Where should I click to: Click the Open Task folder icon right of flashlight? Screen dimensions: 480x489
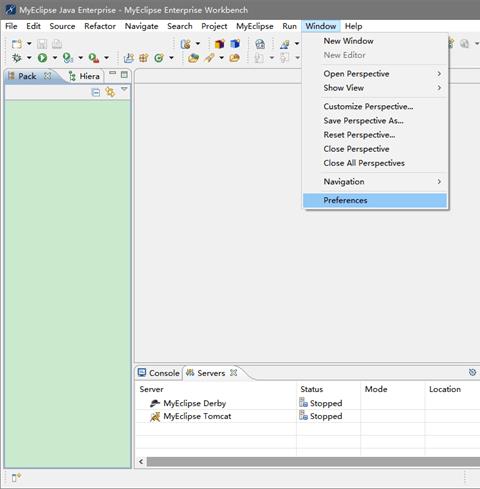(x=235, y=58)
